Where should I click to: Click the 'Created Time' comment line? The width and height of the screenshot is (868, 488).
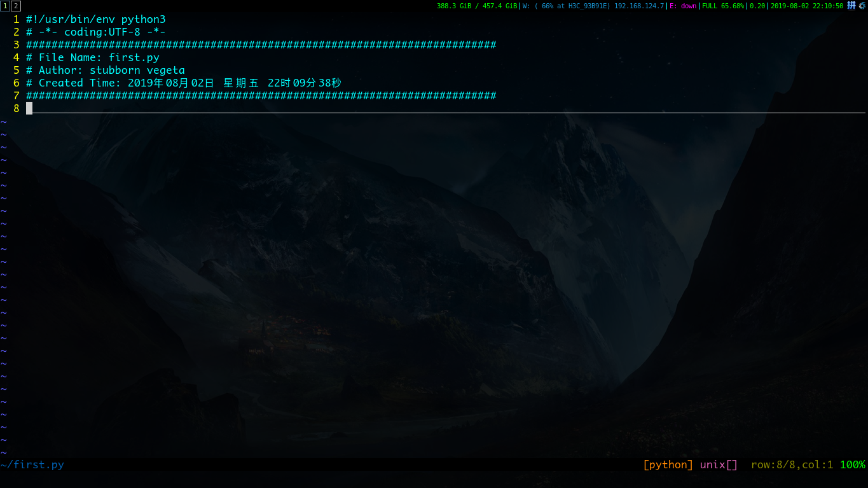pos(184,83)
